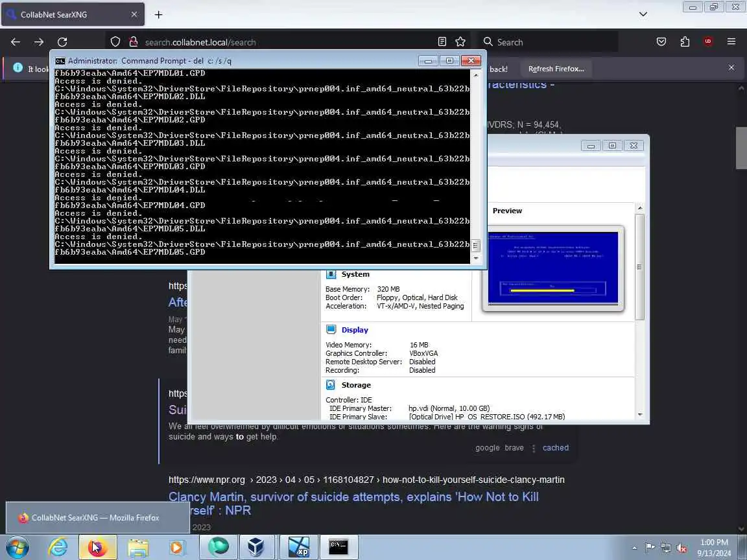Click the green globe taskbar icon
The width and height of the screenshot is (747, 560).
218,546
